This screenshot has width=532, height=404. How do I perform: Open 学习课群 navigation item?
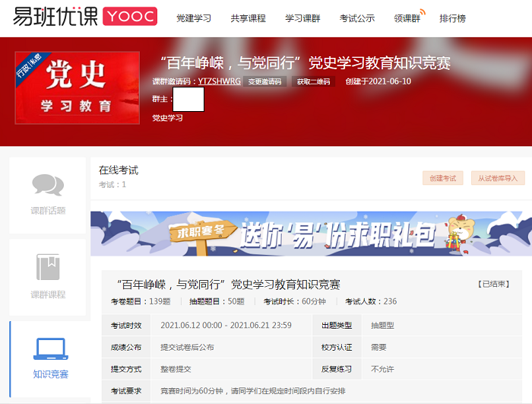pyautogui.click(x=302, y=18)
